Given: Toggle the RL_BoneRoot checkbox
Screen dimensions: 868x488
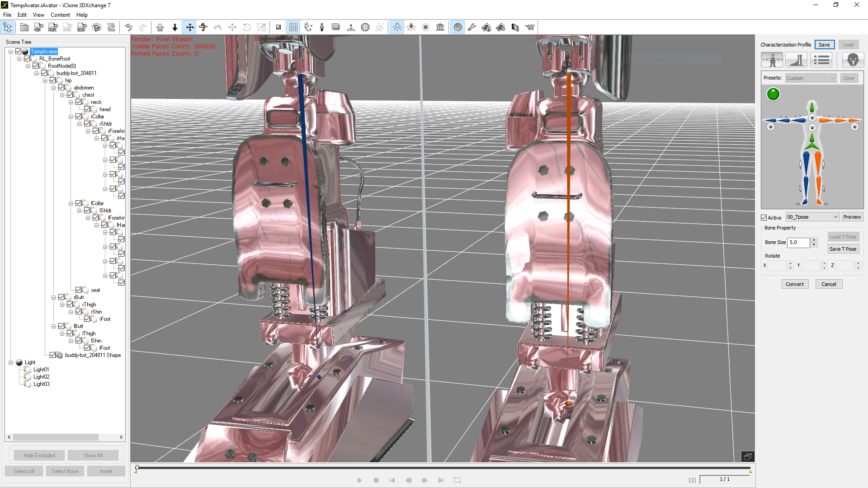Looking at the screenshot, I should point(27,59).
